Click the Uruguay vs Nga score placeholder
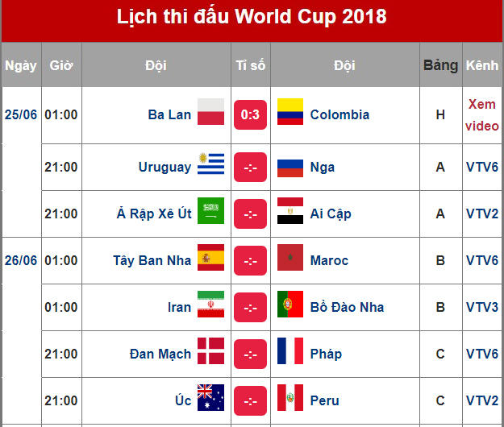Viewport: 504px width, 427px height. click(250, 167)
